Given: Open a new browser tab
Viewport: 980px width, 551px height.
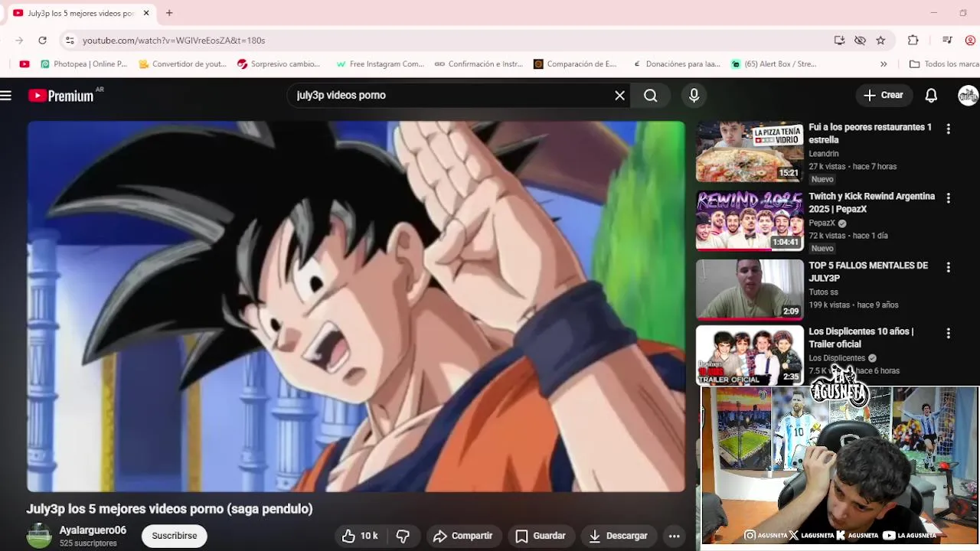Looking at the screenshot, I should [x=169, y=13].
